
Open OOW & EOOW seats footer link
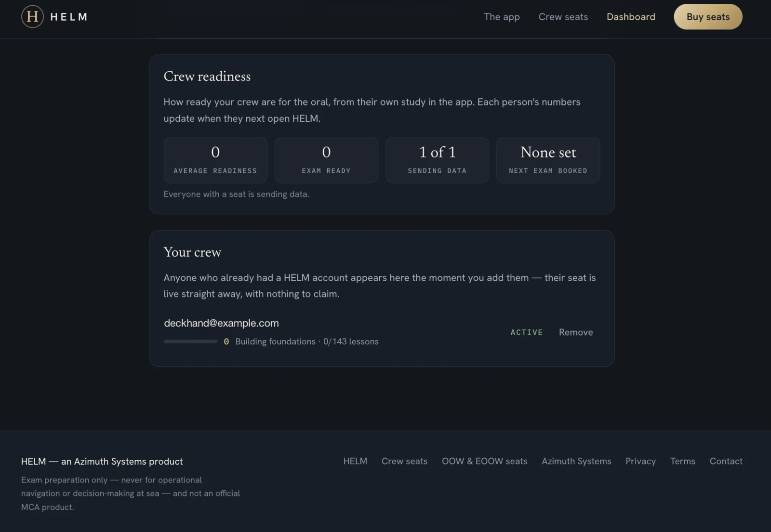[x=484, y=461]
